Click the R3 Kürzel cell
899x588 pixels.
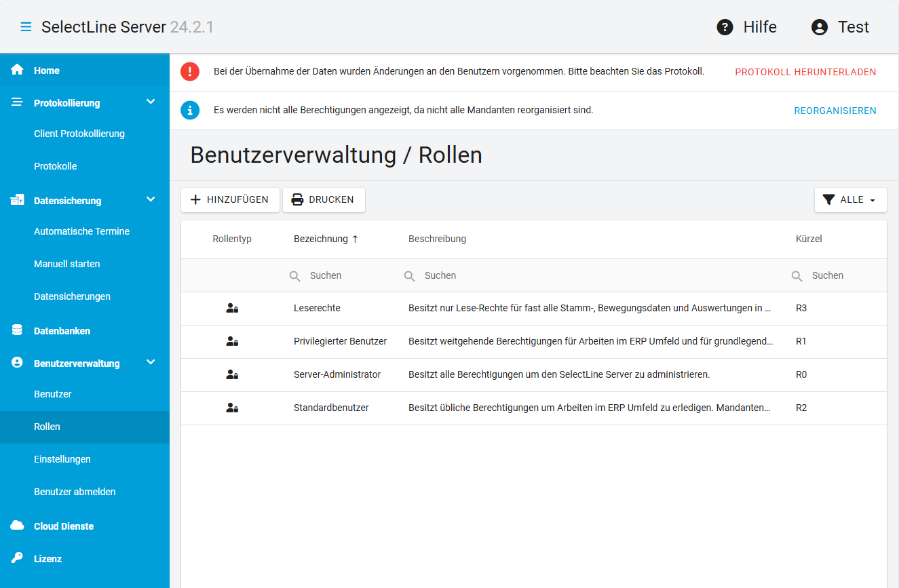click(801, 308)
